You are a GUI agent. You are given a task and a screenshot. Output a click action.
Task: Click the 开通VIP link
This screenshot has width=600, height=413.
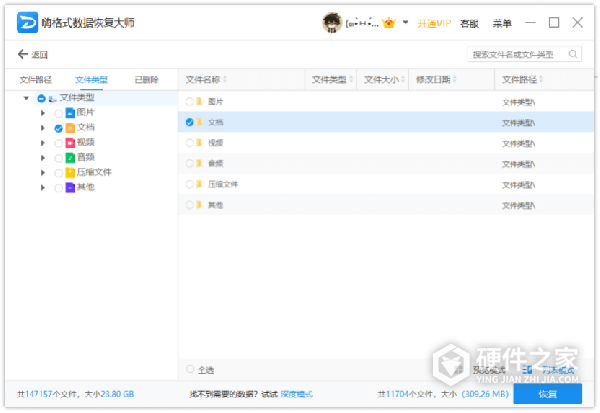(x=434, y=24)
